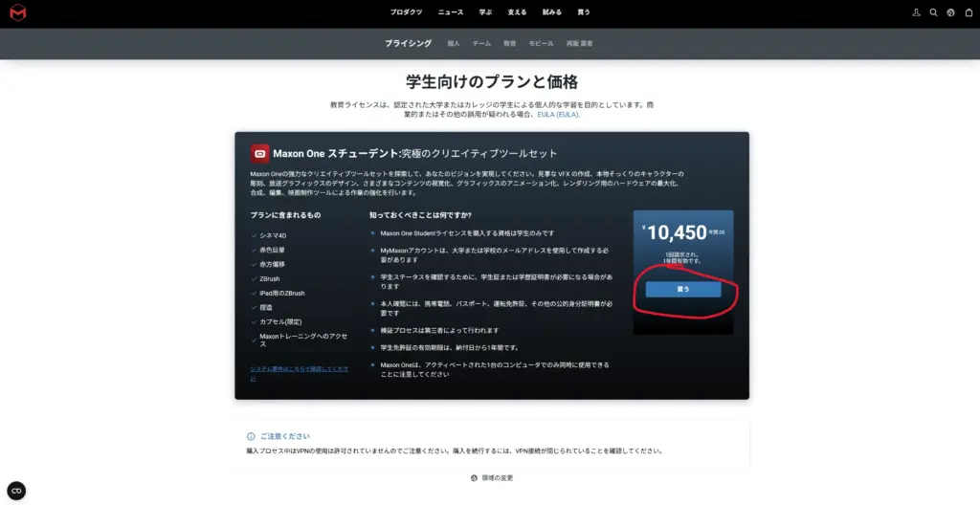Screen dimensions: 980x505
Task: Click the 知っておくべきことは何ですか? heading
Action: tap(421, 215)
